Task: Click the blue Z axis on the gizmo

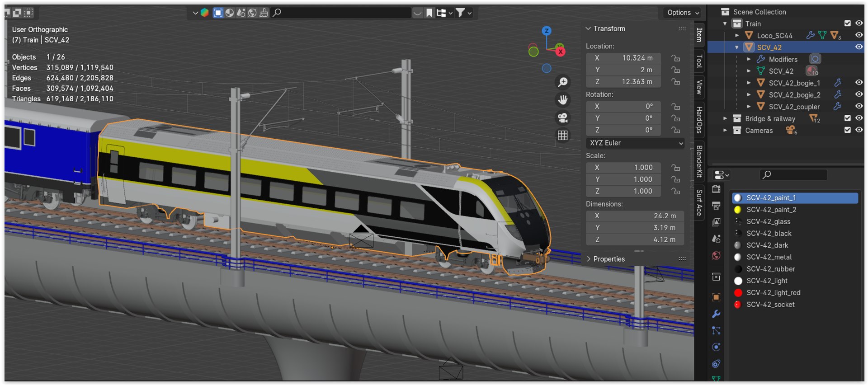Action: [547, 31]
